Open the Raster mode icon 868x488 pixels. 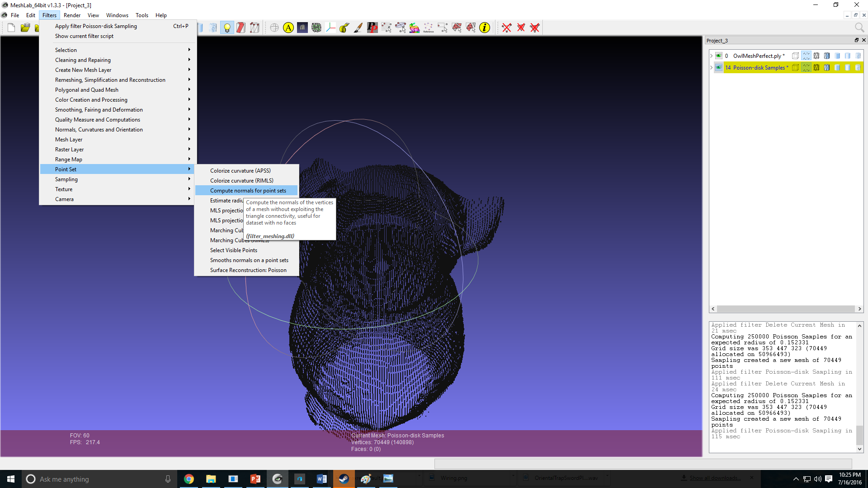pos(302,28)
